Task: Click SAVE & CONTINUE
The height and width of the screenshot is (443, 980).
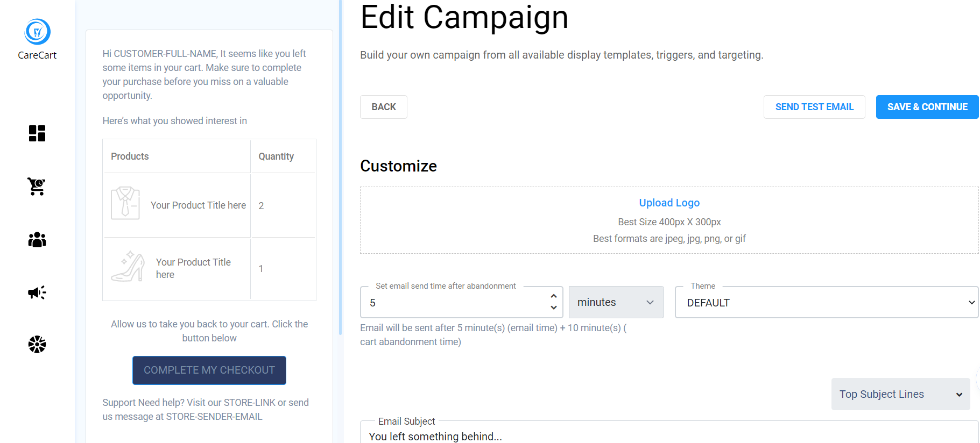Action: click(x=927, y=107)
